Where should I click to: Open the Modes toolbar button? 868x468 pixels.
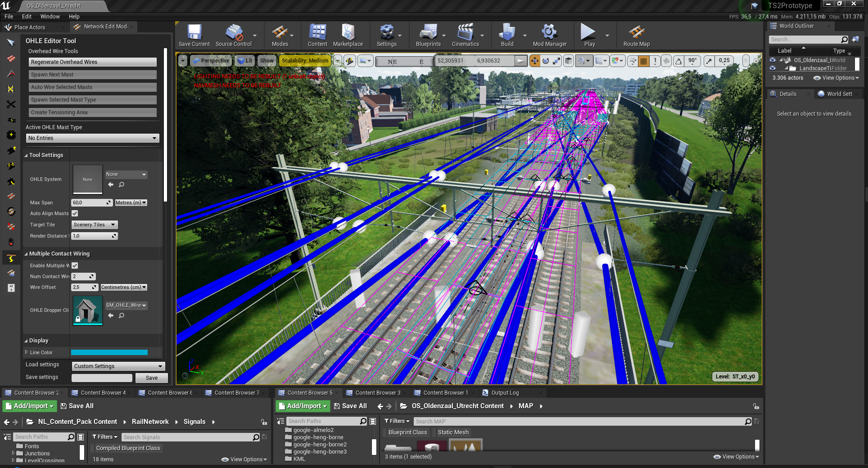[280, 35]
